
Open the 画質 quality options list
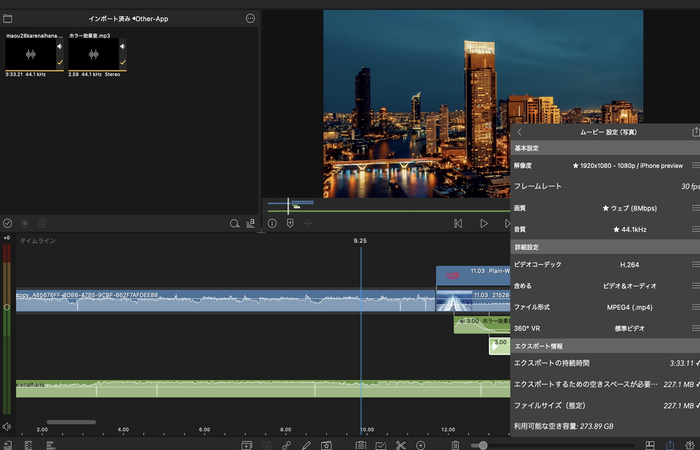(x=695, y=208)
